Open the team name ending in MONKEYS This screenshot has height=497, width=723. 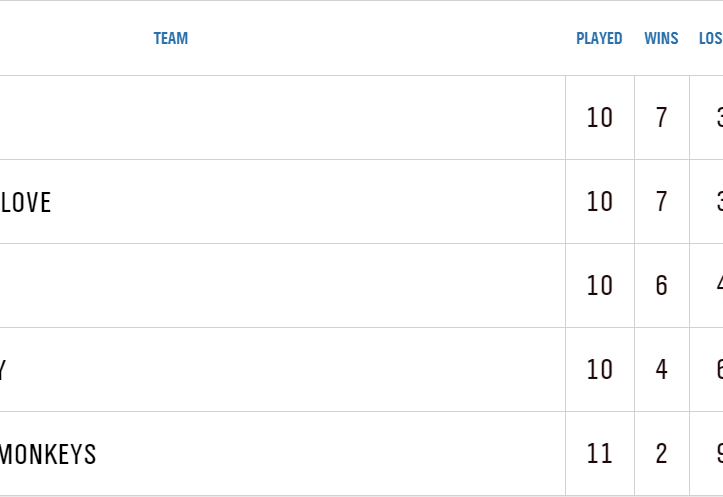(x=48, y=455)
